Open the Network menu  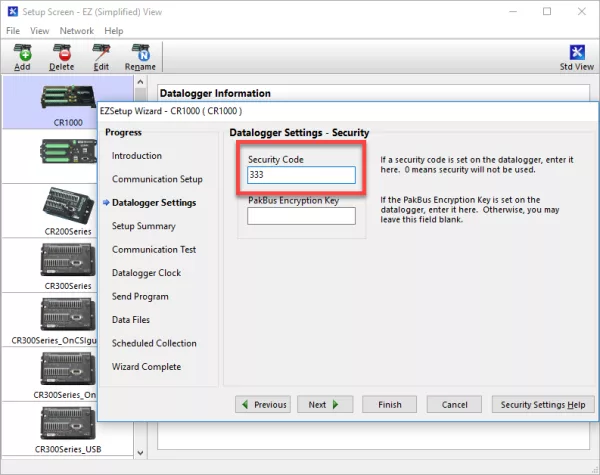(x=77, y=31)
